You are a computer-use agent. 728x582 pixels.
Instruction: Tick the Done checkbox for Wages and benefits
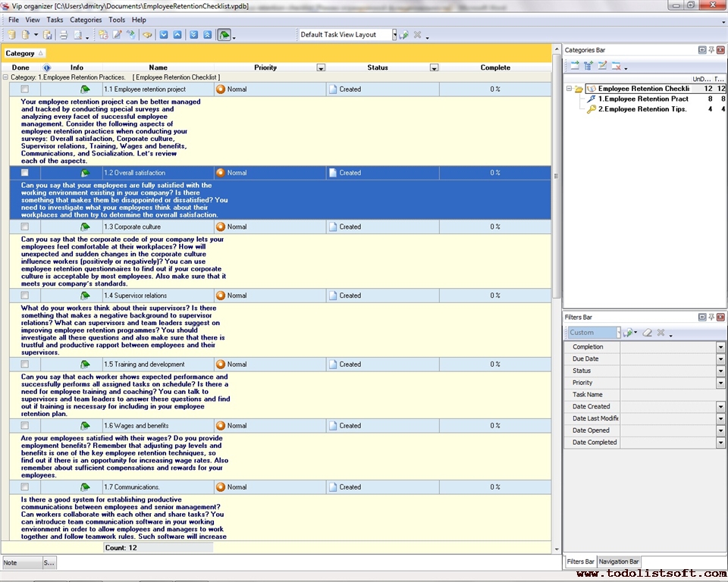click(x=25, y=426)
